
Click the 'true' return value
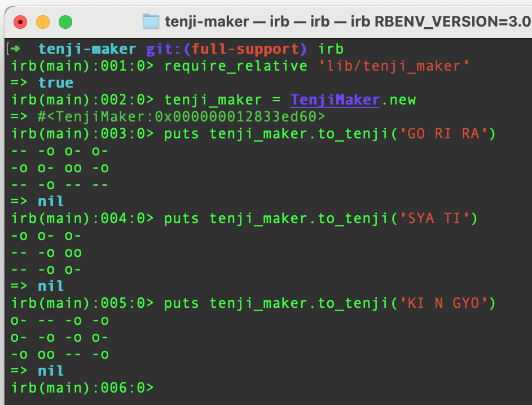pyautogui.click(x=56, y=83)
